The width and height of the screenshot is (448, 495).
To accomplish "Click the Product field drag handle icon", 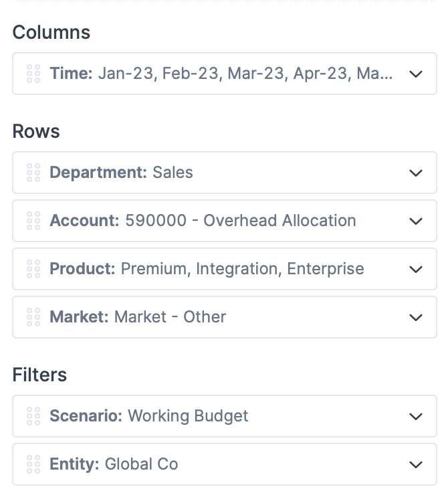I will (33, 269).
